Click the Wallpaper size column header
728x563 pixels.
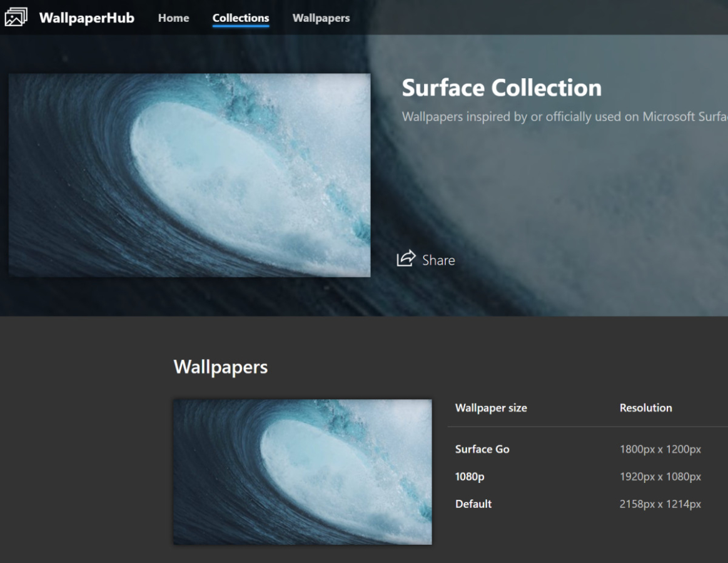491,408
